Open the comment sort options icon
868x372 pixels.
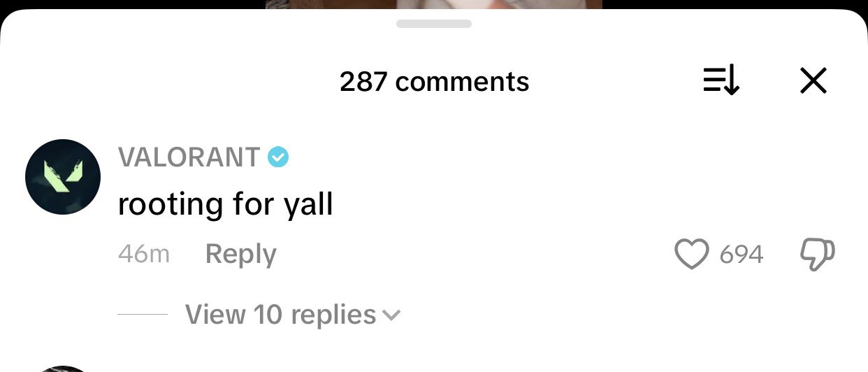[721, 81]
